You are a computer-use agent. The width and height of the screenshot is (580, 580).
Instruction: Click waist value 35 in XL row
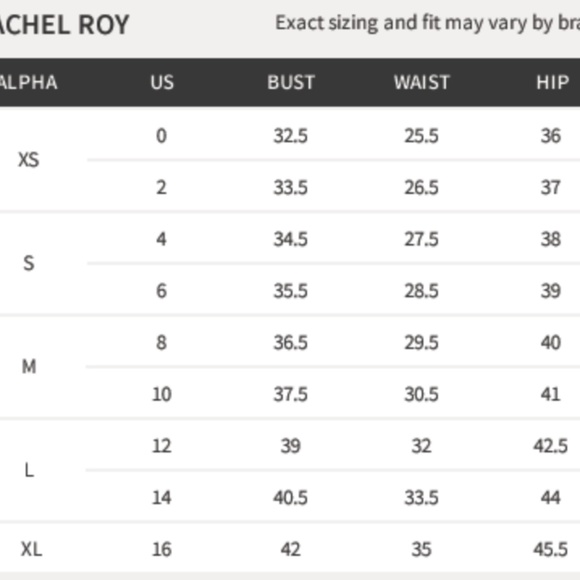pos(421,549)
